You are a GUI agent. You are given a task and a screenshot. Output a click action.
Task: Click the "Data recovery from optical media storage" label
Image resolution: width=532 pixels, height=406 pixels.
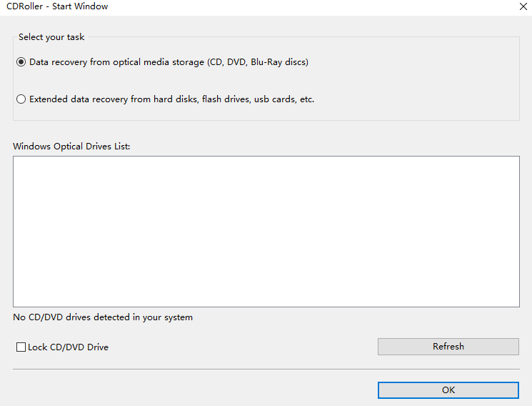tap(117, 62)
